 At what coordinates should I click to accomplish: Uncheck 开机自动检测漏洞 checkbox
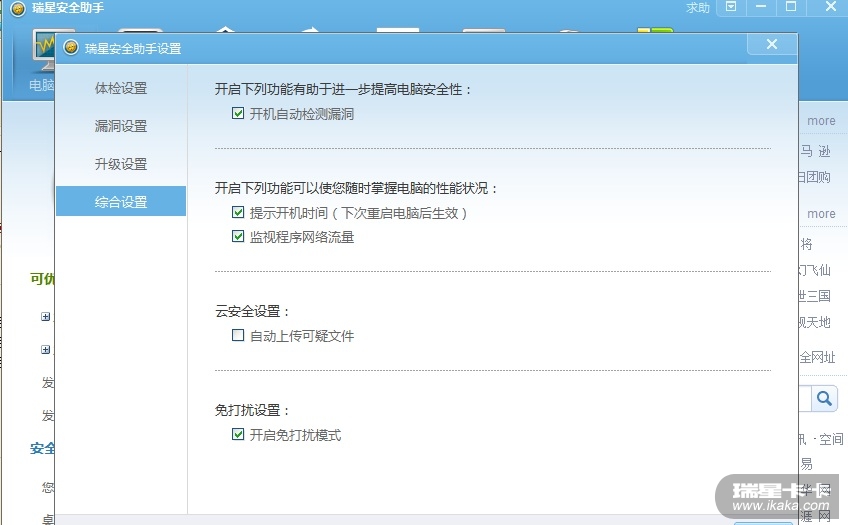(x=238, y=114)
